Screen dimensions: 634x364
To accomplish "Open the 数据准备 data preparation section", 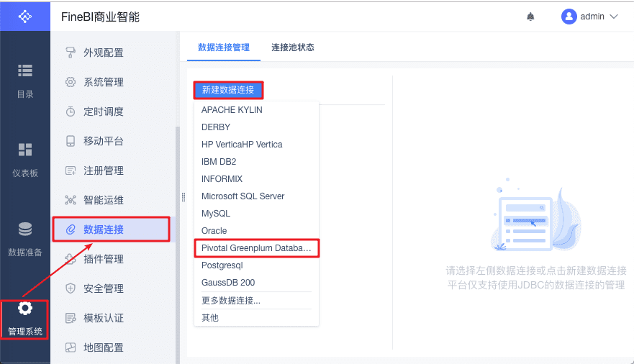I will [x=25, y=239].
